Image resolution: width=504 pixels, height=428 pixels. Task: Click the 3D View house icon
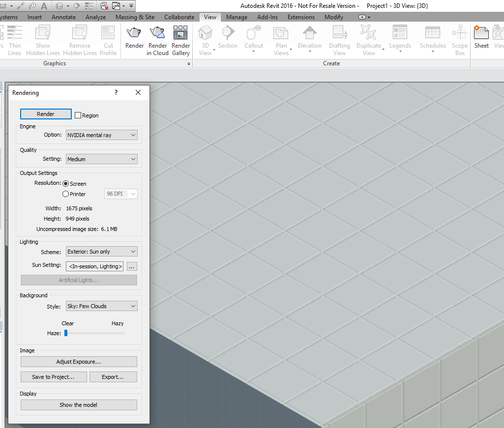click(x=205, y=33)
